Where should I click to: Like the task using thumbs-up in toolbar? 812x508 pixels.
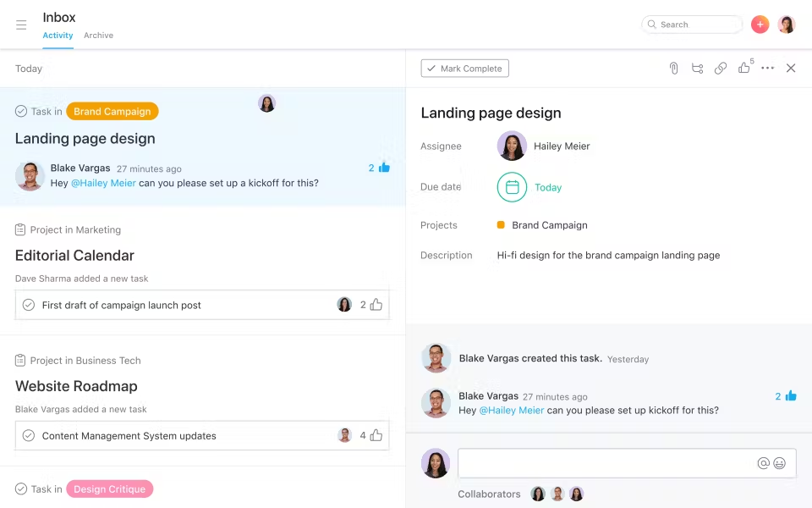pos(744,69)
